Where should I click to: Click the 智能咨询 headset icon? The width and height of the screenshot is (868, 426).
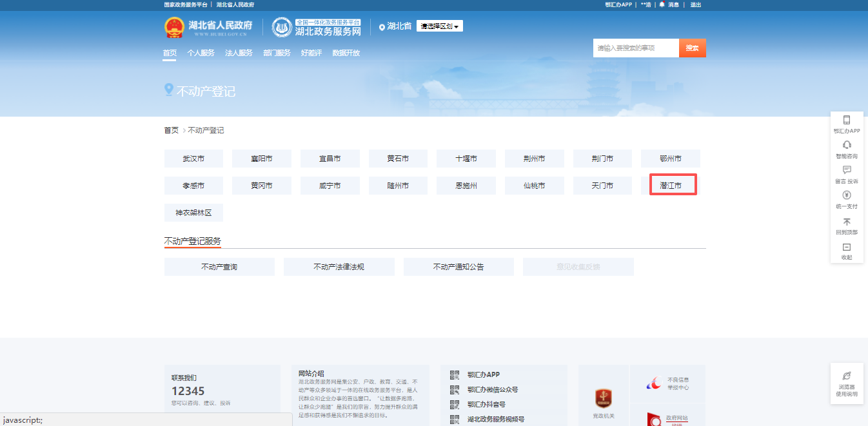847,145
